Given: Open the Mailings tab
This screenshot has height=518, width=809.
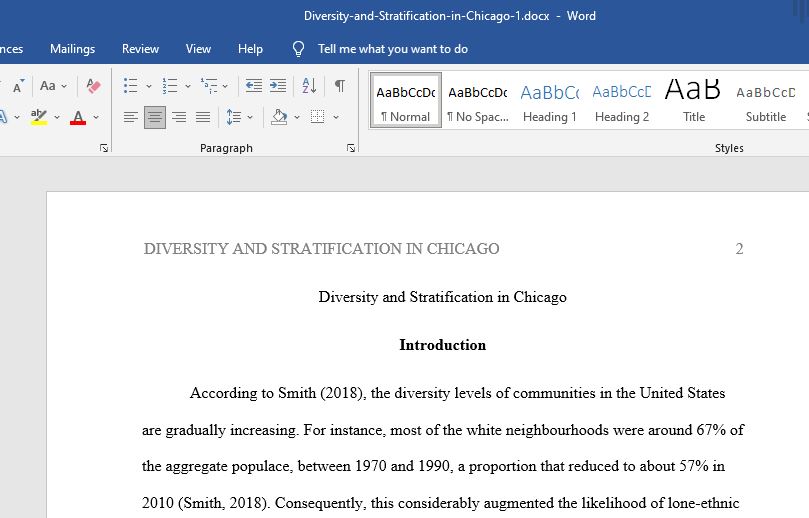Looking at the screenshot, I should point(73,49).
